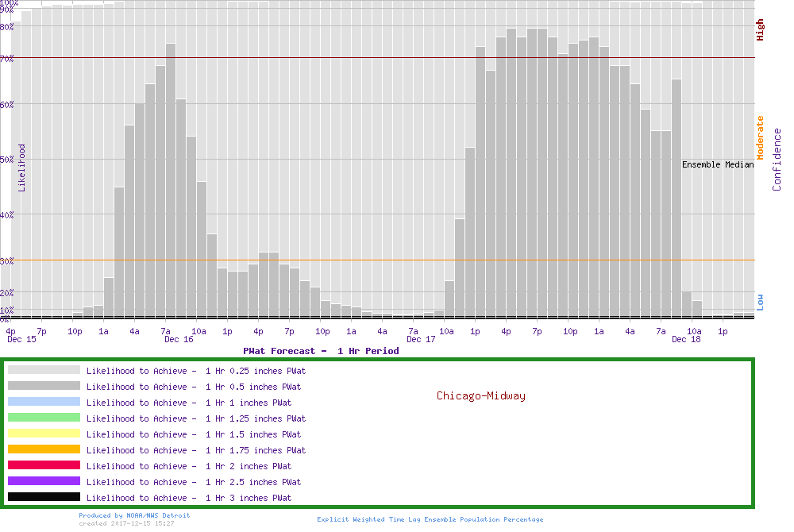This screenshot has width=794, height=532.
Task: Click the '7a Dec 16' axis label
Action: pos(178,335)
